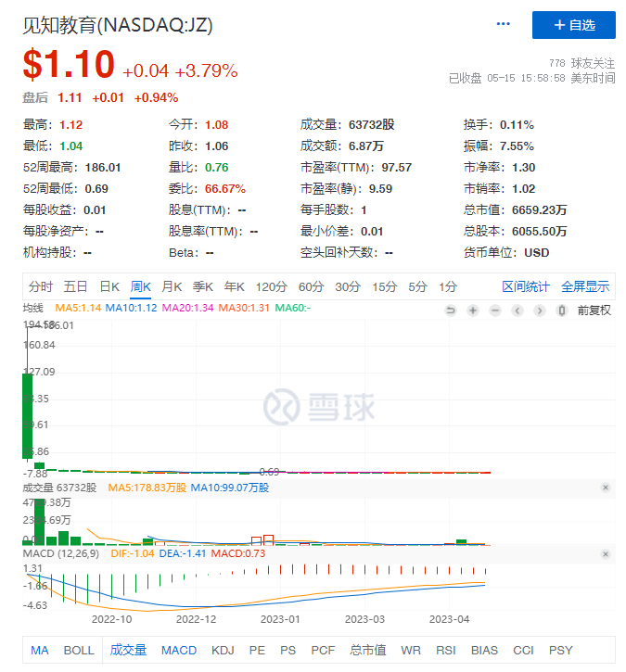Move chart left with left arrow icon
626x672 pixels.
(x=517, y=310)
